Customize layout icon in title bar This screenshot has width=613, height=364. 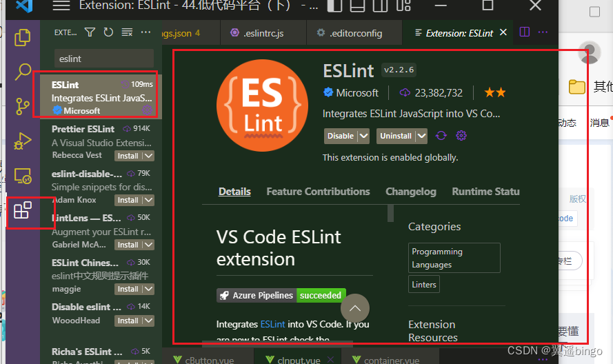pyautogui.click(x=403, y=6)
